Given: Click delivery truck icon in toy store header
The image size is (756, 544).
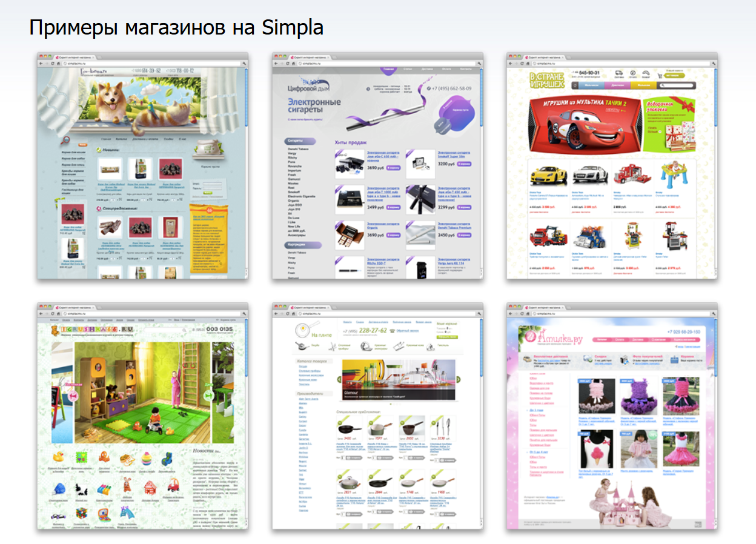Looking at the screenshot, I should click(x=619, y=75).
